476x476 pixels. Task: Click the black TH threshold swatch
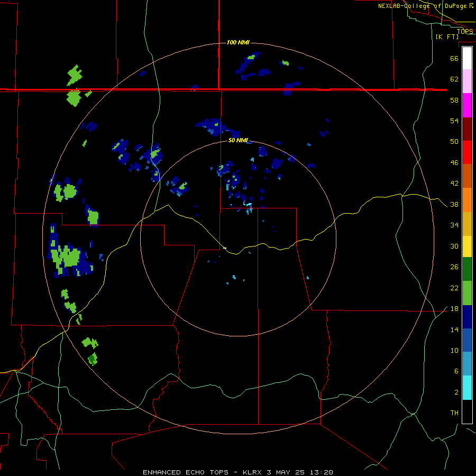click(x=467, y=411)
